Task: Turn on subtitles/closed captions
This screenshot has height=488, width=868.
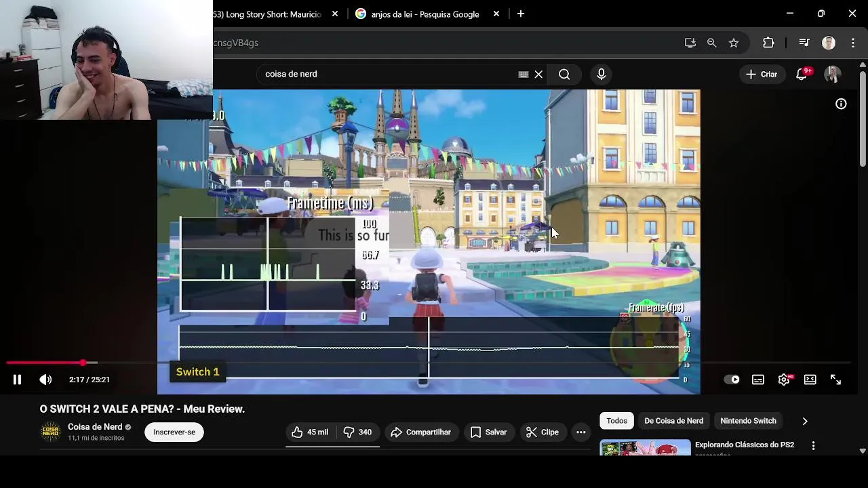Action: click(x=758, y=380)
